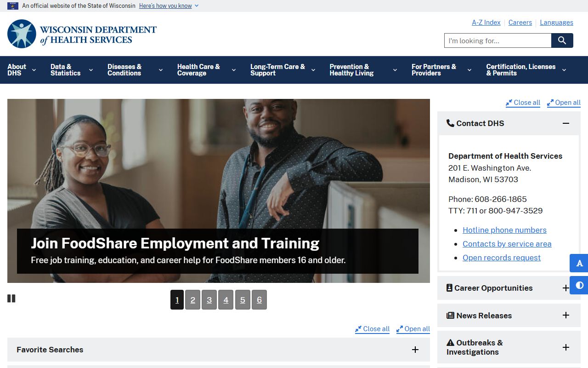
Task: Expand the News Releases section
Action: click(x=565, y=316)
